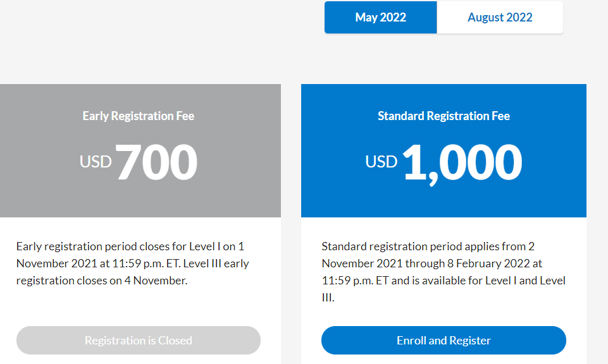608x364 pixels.
Task: Select the Standard Registration Fee heading
Action: 444,116
